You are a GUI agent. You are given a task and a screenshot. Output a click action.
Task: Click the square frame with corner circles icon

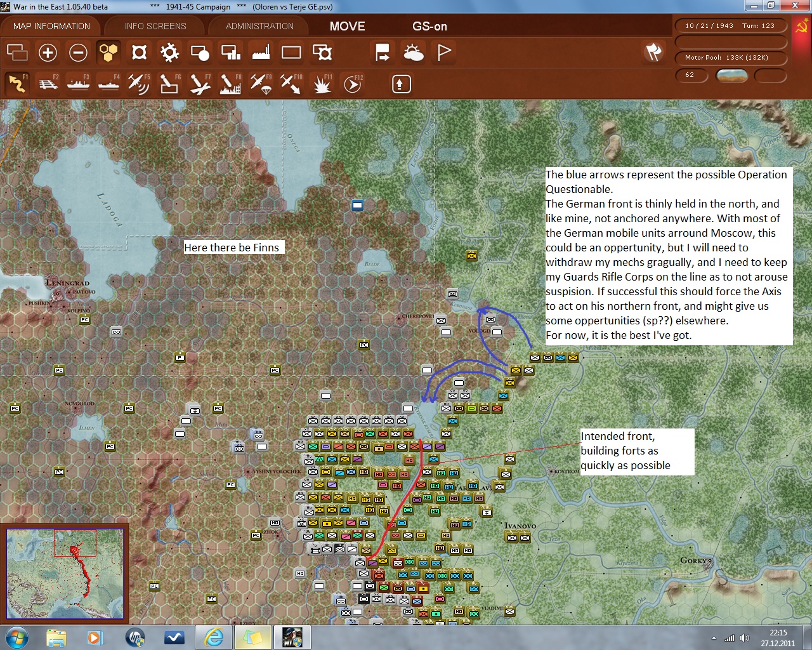(x=139, y=52)
